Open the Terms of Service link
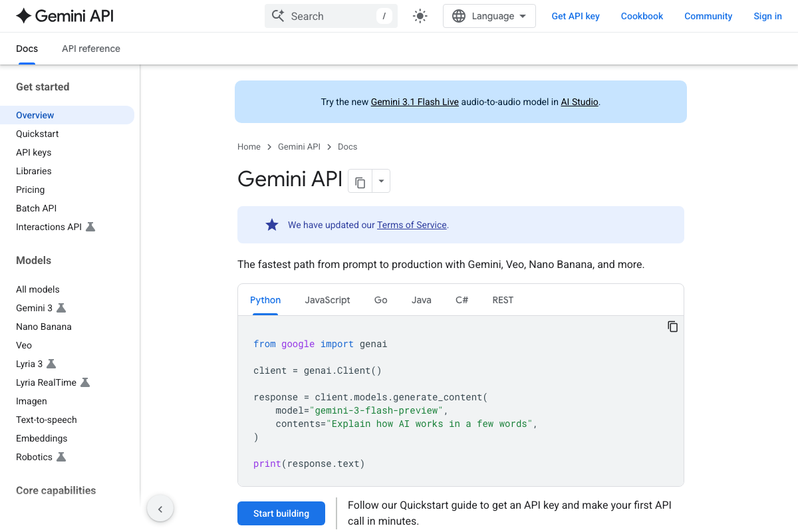Viewport: 798px width, 532px height. pos(411,224)
